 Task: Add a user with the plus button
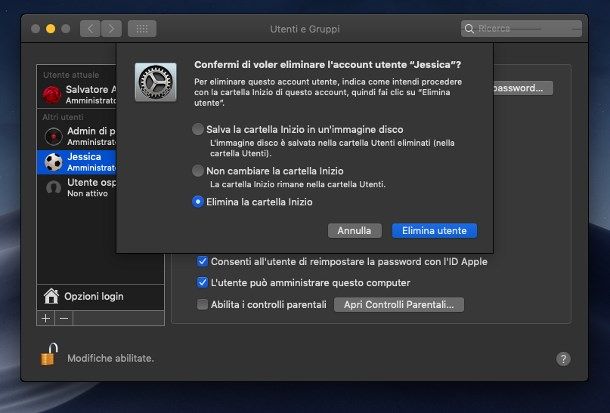[46, 318]
